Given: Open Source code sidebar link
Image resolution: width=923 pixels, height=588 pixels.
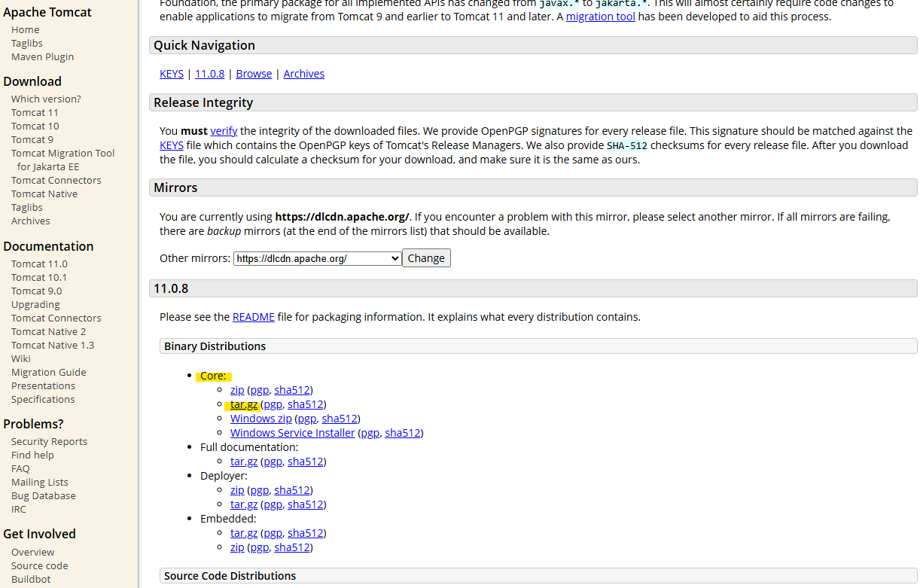Looking at the screenshot, I should pyautogui.click(x=40, y=565).
